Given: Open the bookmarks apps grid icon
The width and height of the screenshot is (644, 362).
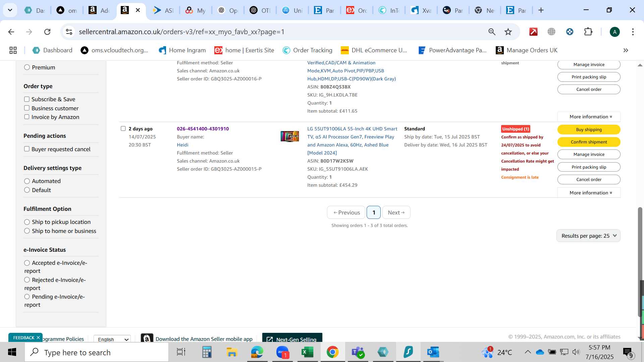Looking at the screenshot, I should (13, 50).
